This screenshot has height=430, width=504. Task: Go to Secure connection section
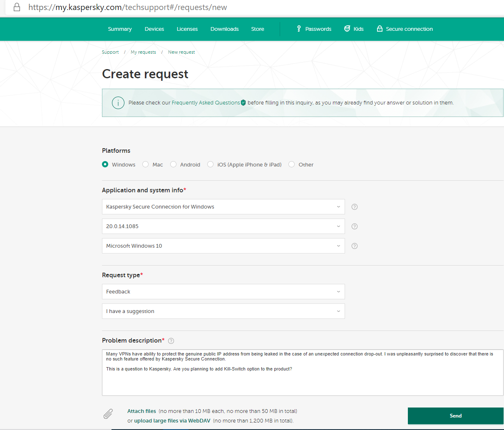click(x=410, y=29)
